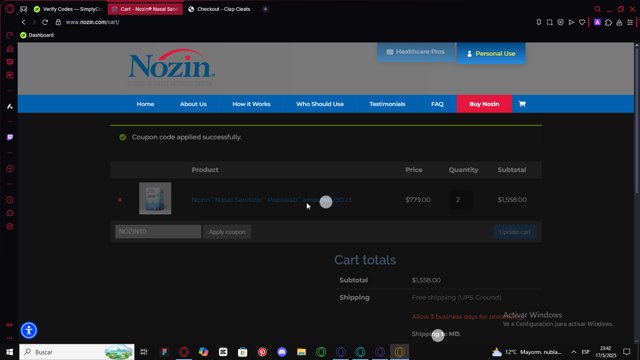Select the Cart Nozin tab
640x360 pixels.
(145, 9)
